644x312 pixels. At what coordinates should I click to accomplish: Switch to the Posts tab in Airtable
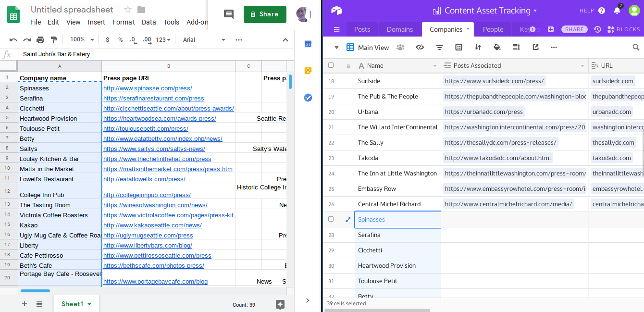362,29
